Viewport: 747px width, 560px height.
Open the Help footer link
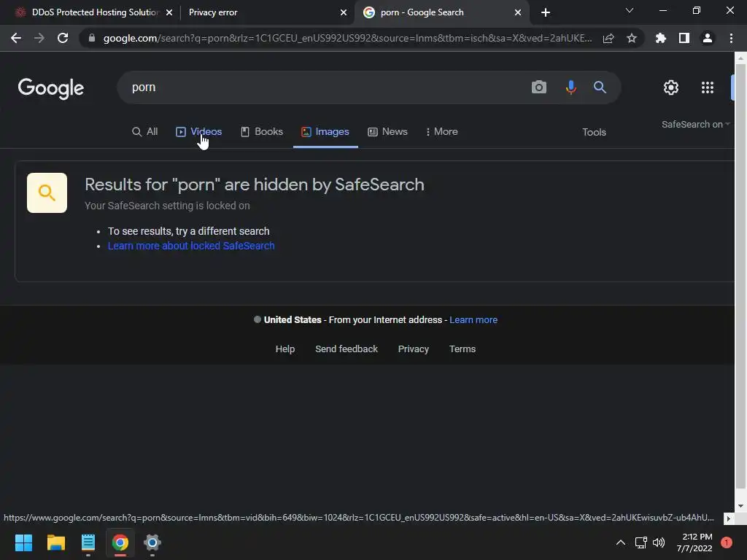tap(285, 349)
